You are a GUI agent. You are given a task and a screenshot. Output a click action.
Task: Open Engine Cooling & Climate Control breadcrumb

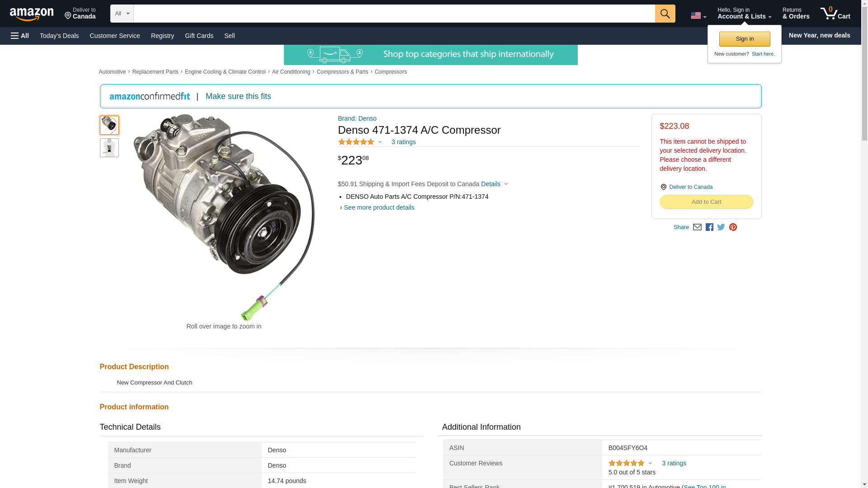point(225,72)
